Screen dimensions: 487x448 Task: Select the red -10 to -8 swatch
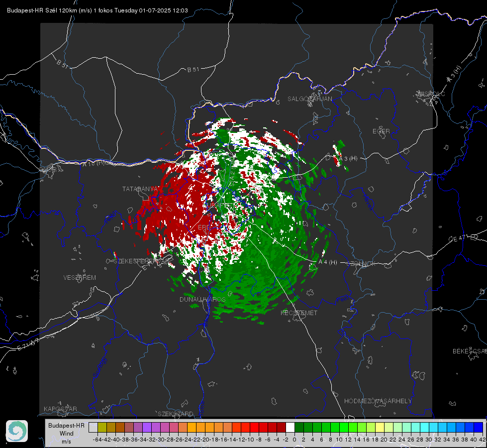[x=254, y=427]
